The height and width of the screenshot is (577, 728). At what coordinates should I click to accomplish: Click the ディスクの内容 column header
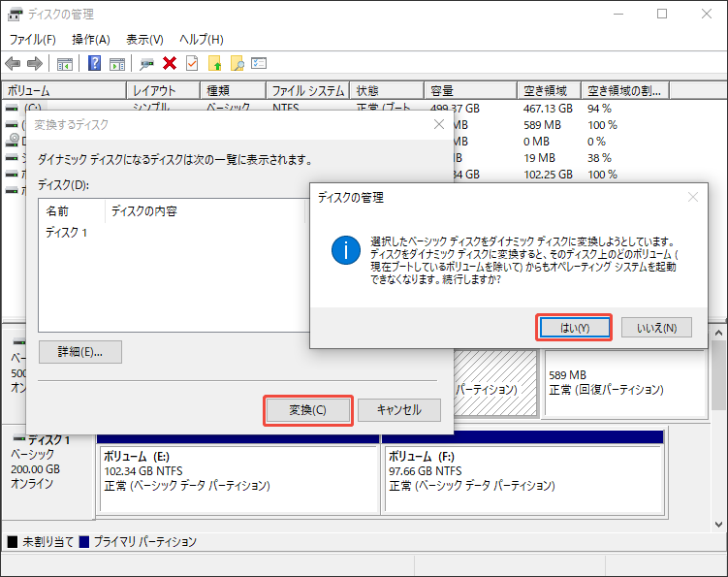[x=205, y=211]
